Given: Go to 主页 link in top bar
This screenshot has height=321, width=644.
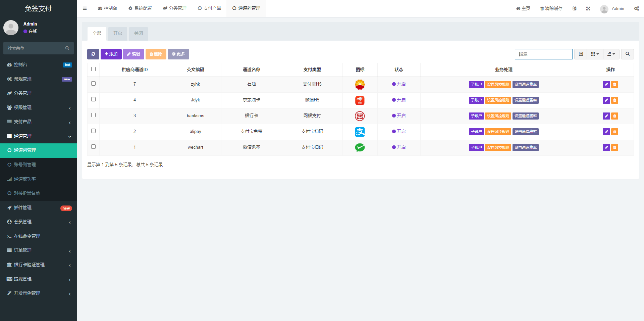Looking at the screenshot, I should (x=523, y=8).
